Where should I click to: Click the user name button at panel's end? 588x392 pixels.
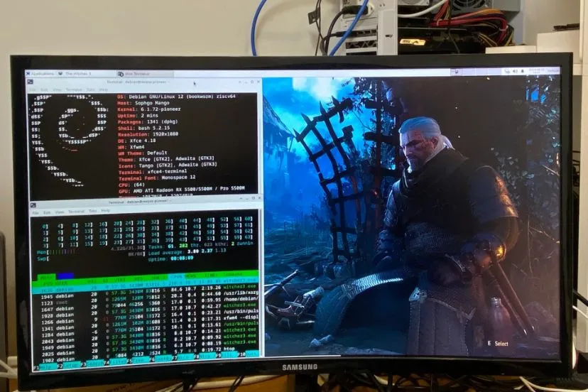553,70
